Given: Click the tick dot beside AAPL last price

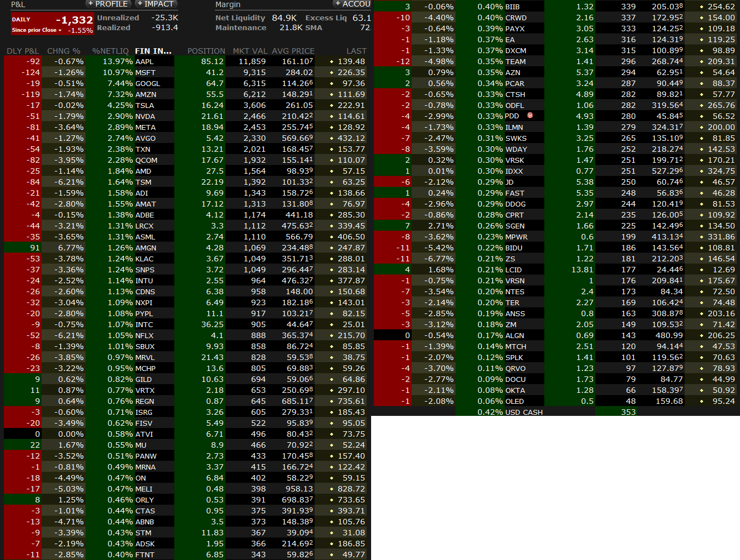Looking at the screenshot, I should 332,61.
